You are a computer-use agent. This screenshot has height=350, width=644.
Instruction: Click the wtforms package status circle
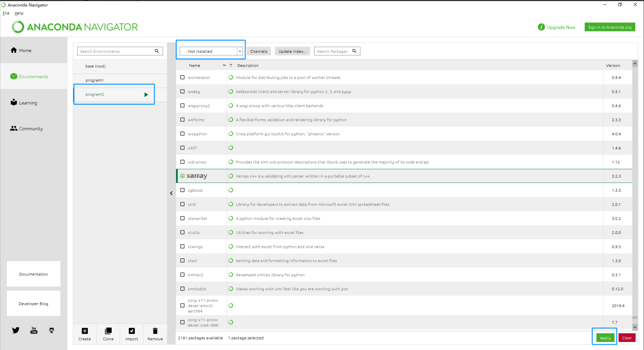231,119
